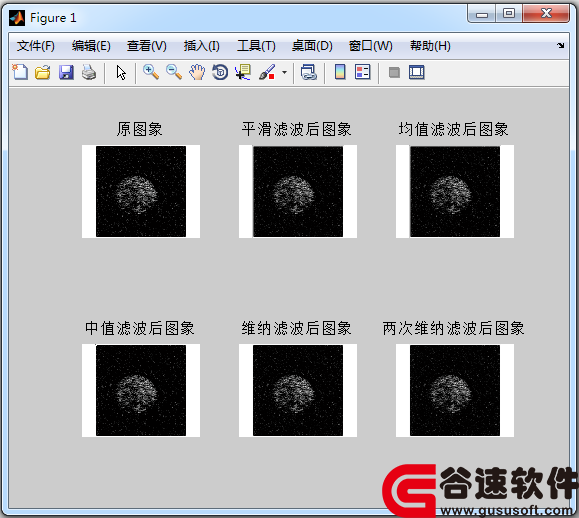Open the 文件(F) menu
The width and height of the screenshot is (579, 518).
click(36, 46)
